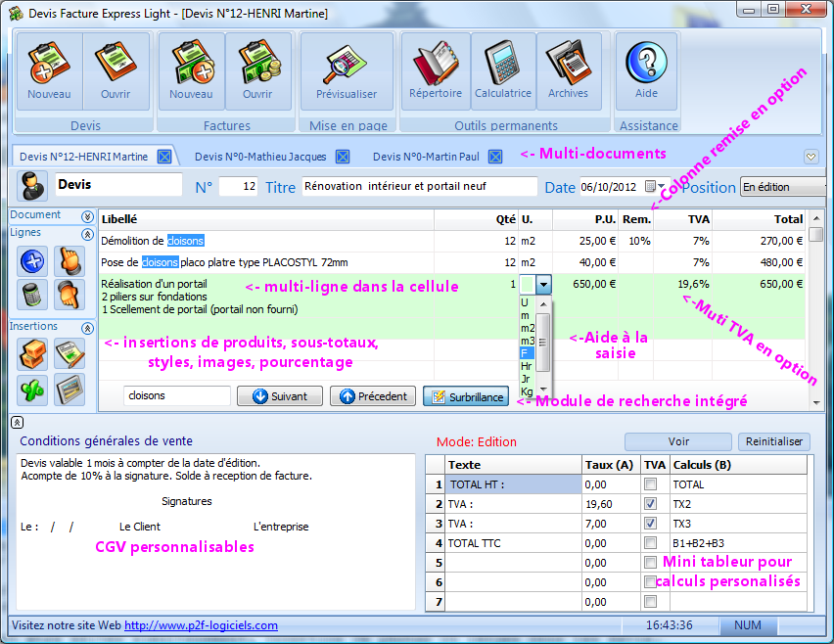This screenshot has height=644, width=834.
Task: Insert a product with the orange boxes icon
Action: tap(32, 353)
